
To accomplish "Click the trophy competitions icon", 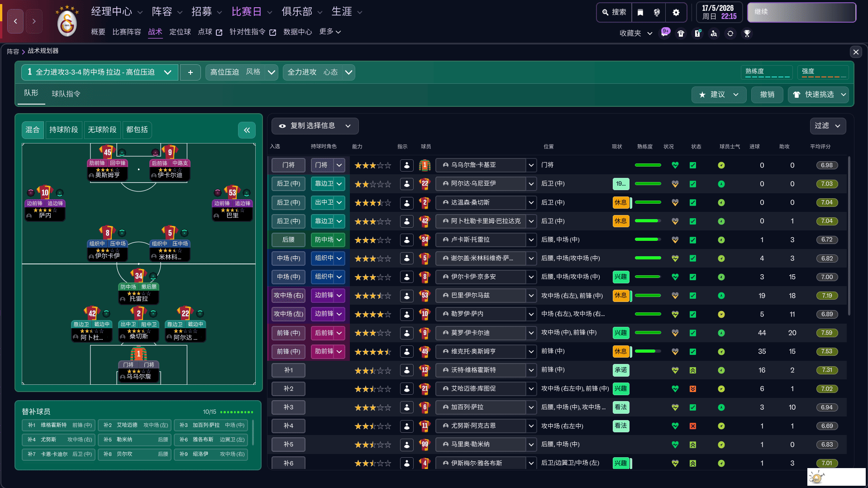I will tap(747, 33).
